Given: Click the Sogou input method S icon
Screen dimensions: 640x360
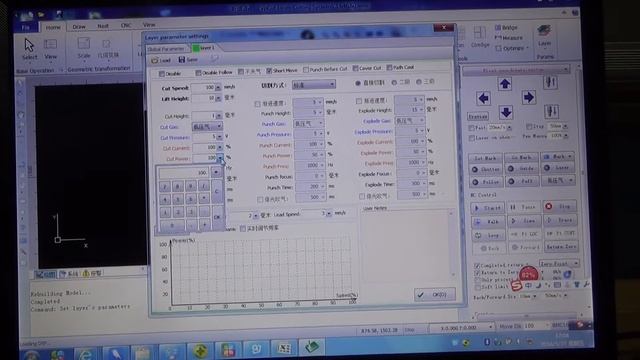Looking at the screenshot, I should [517, 286].
